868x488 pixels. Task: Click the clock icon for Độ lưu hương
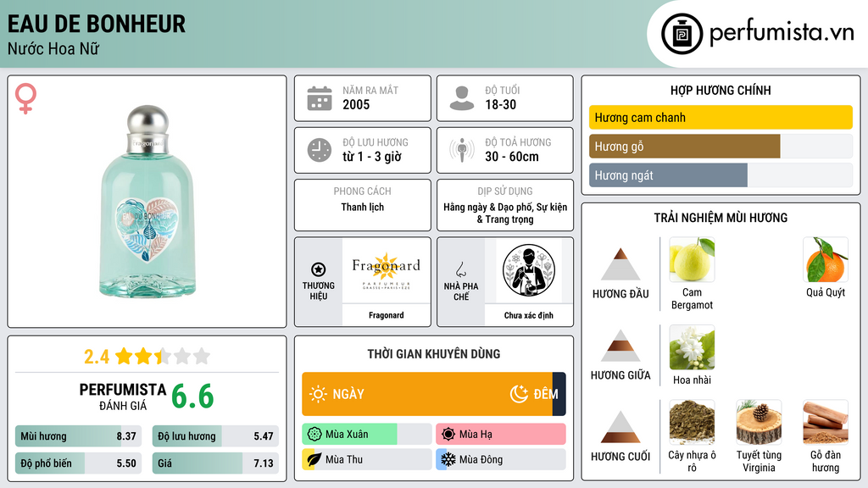(320, 150)
